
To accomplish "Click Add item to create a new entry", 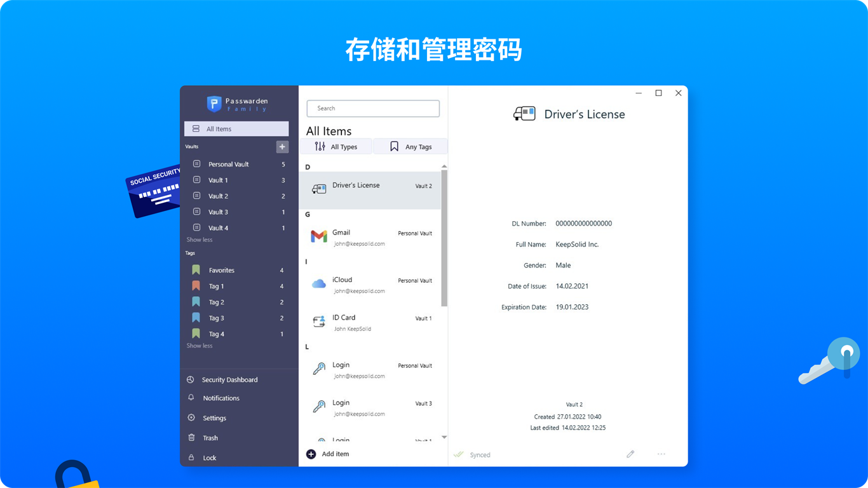I will (x=329, y=454).
